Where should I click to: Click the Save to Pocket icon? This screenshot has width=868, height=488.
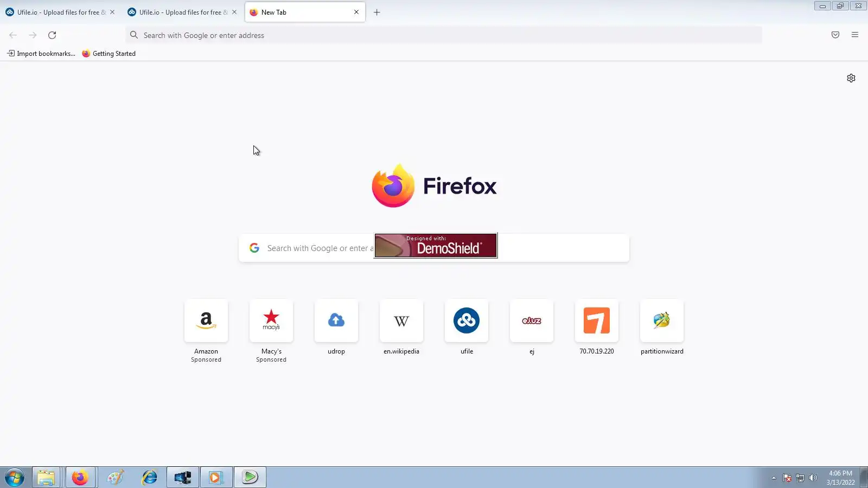click(835, 35)
